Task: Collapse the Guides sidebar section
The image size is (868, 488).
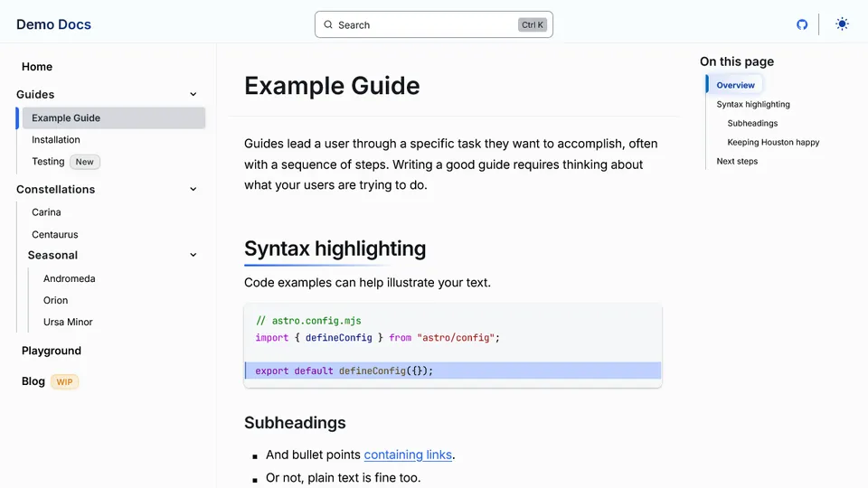Action: [193, 95]
